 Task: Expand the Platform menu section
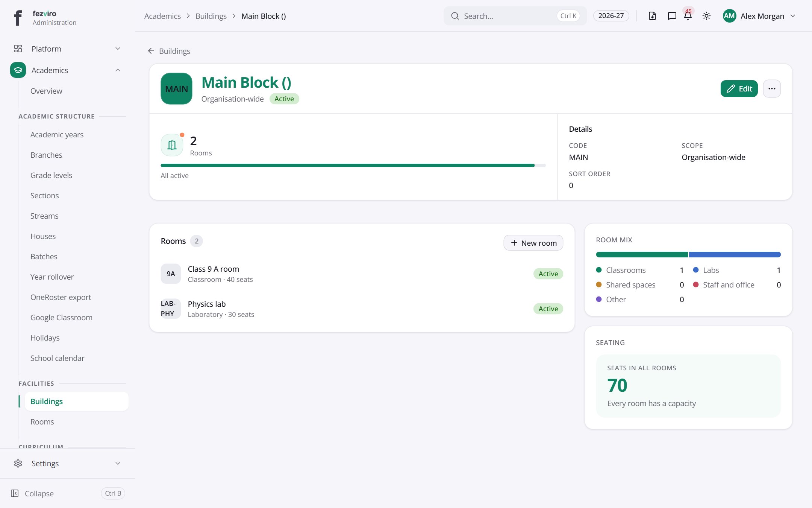coord(68,49)
